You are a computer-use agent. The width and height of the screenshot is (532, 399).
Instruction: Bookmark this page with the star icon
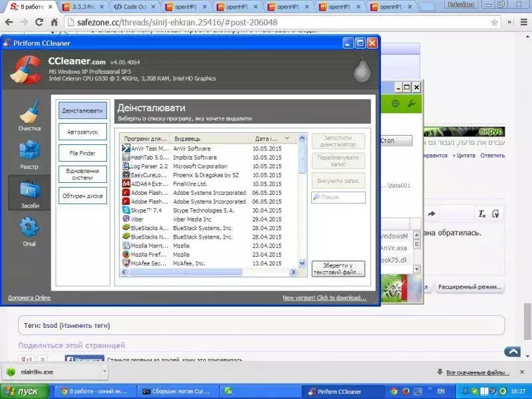[x=494, y=23]
